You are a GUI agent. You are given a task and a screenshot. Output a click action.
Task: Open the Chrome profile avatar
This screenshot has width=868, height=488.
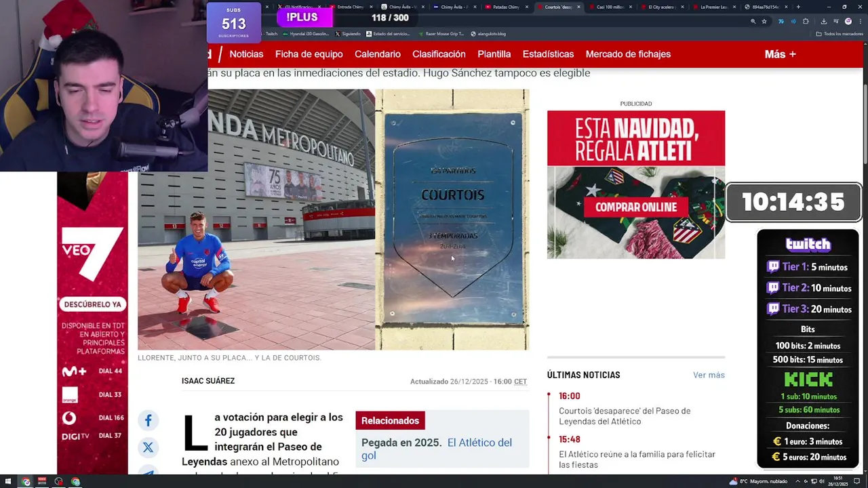(848, 21)
